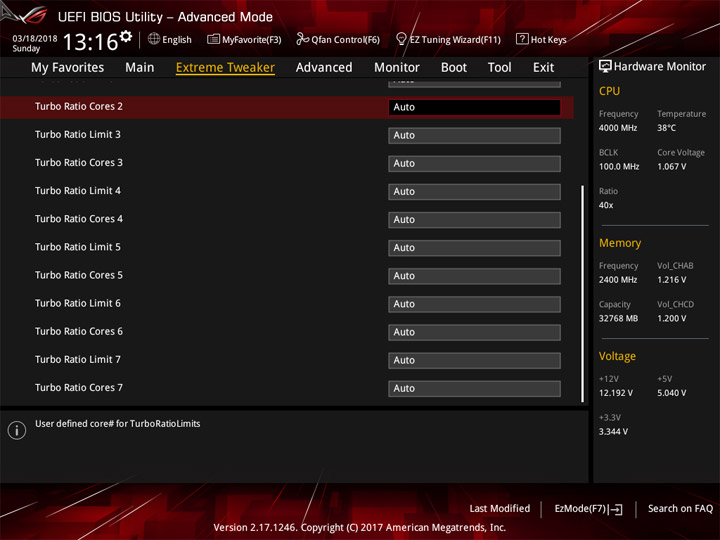The image size is (720, 540).
Task: Click the MyFavorite(F3) list icon
Action: click(x=213, y=39)
